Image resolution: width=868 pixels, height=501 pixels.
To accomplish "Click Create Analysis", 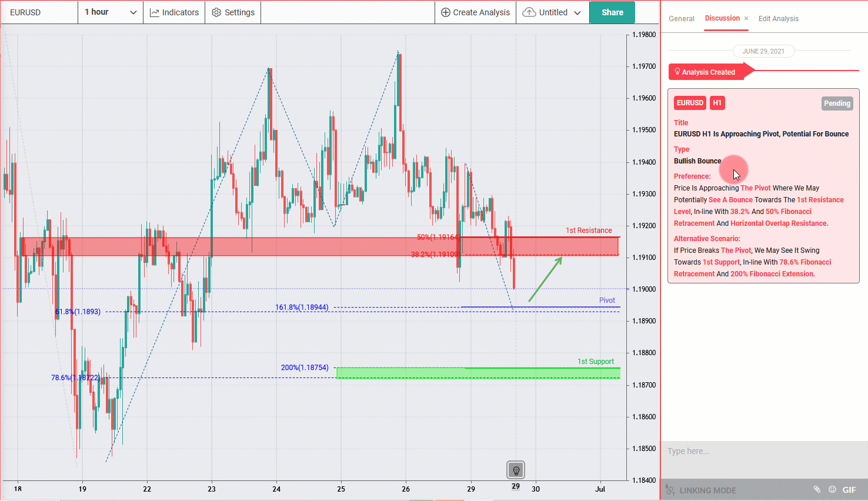I will point(475,12).
